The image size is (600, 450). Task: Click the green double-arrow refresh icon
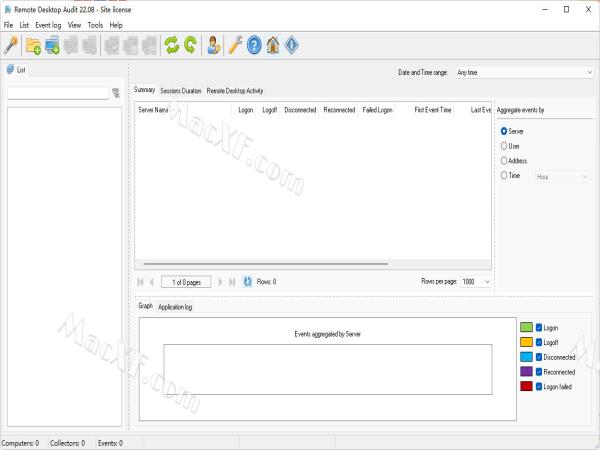click(x=172, y=45)
